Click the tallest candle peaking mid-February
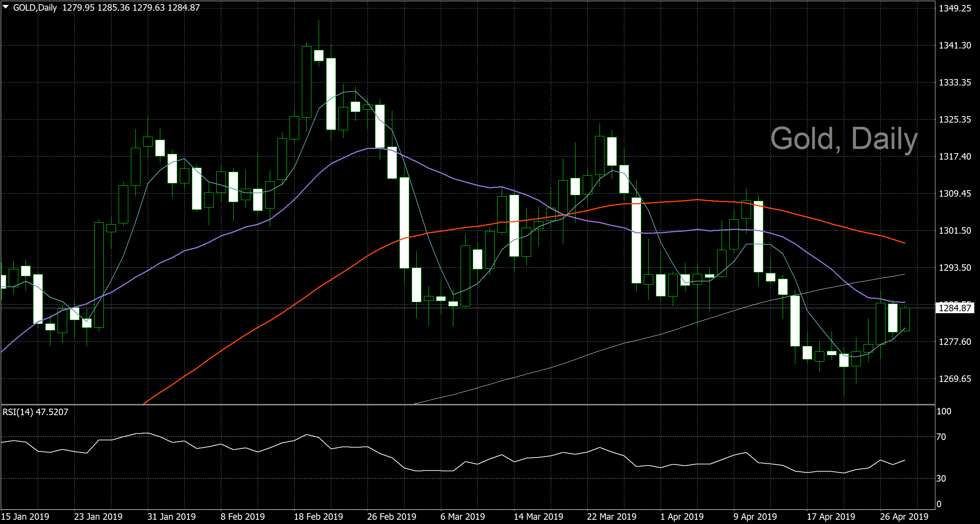This screenshot has width=980, height=524. (x=306, y=82)
